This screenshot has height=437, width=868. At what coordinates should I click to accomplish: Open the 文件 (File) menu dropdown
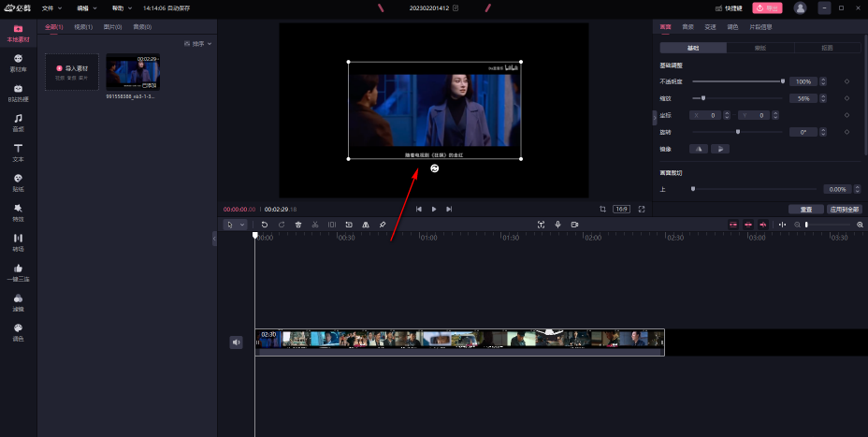point(64,7)
